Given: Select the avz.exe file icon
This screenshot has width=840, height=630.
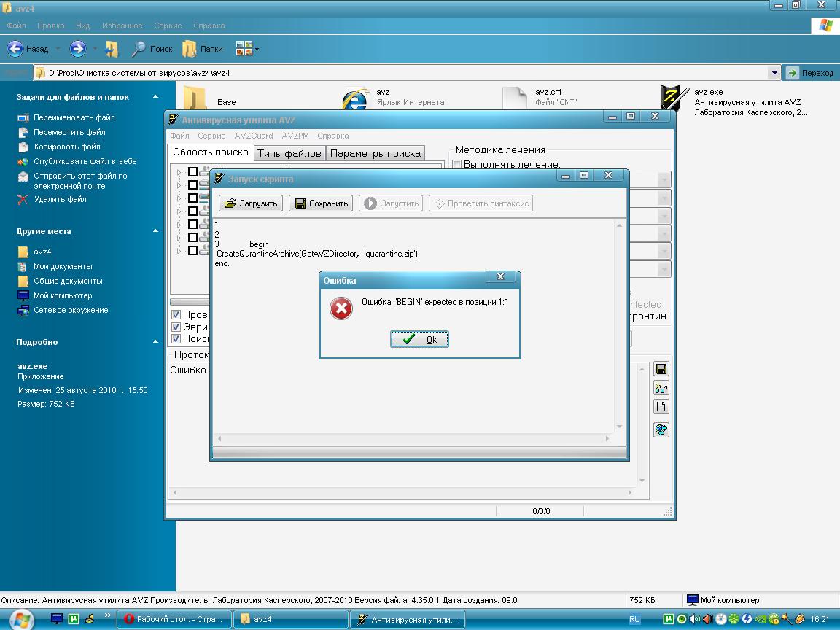Looking at the screenshot, I should click(674, 98).
